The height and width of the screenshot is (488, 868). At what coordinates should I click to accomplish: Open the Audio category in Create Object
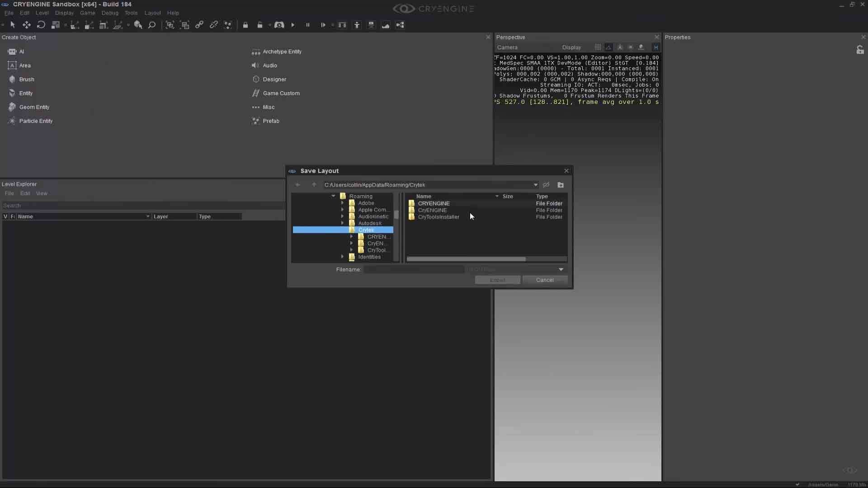coord(270,65)
